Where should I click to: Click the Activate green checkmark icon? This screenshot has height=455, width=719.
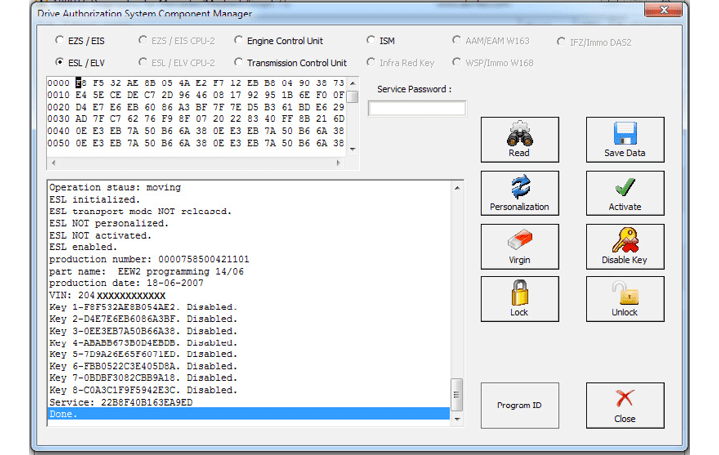[x=625, y=187]
